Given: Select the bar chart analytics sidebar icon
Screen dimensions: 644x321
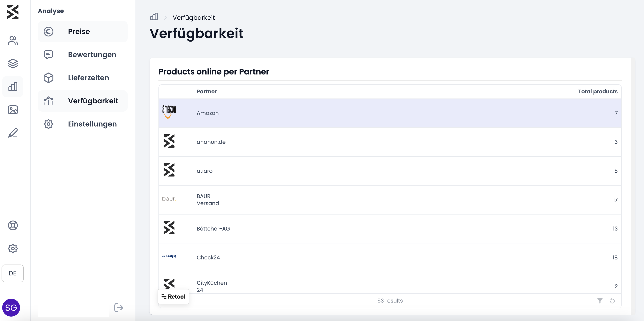Looking at the screenshot, I should coord(13,87).
